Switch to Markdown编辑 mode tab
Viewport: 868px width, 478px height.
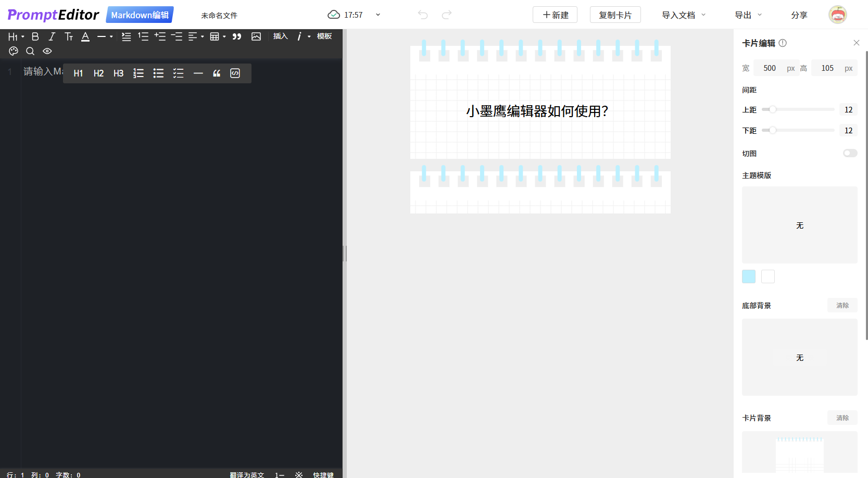(x=139, y=15)
